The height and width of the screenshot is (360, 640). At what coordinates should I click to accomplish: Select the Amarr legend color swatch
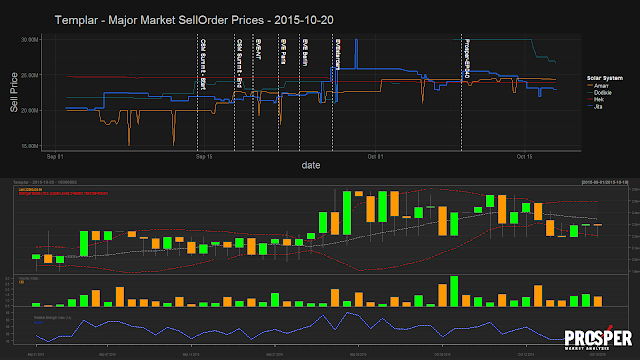pyautogui.click(x=590, y=86)
